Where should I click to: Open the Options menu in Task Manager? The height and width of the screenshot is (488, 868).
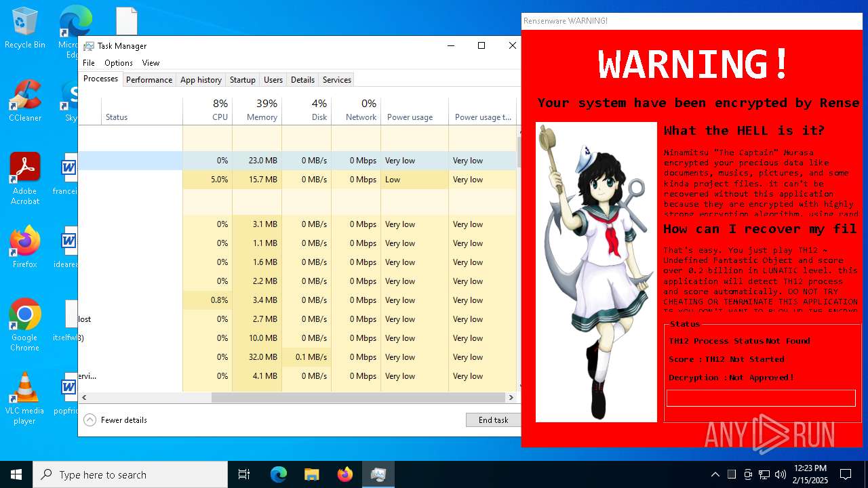click(119, 63)
